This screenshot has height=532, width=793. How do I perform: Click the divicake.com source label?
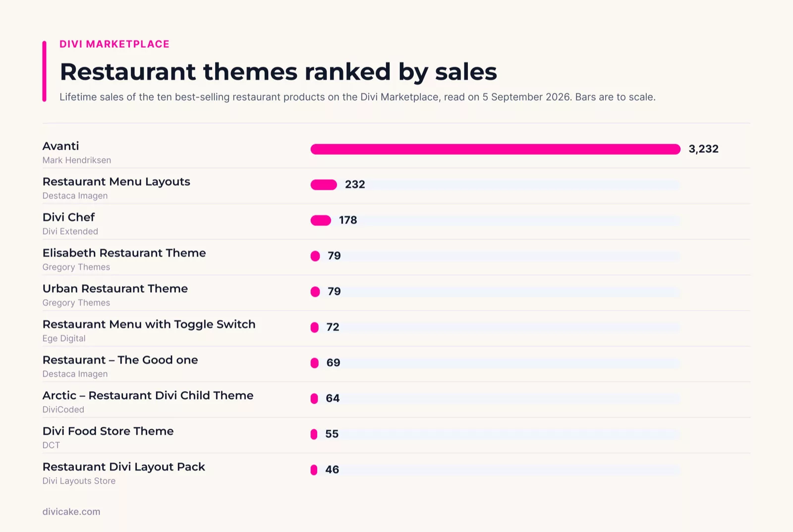[71, 512]
